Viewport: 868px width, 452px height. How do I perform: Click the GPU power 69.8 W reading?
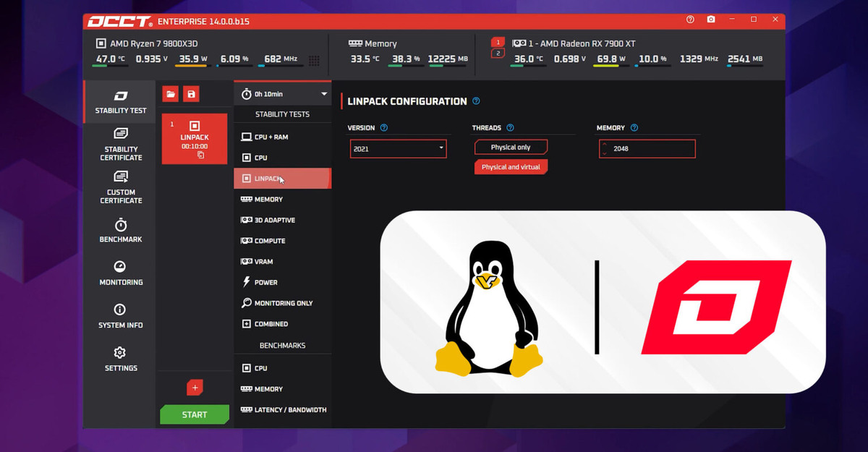click(x=611, y=59)
